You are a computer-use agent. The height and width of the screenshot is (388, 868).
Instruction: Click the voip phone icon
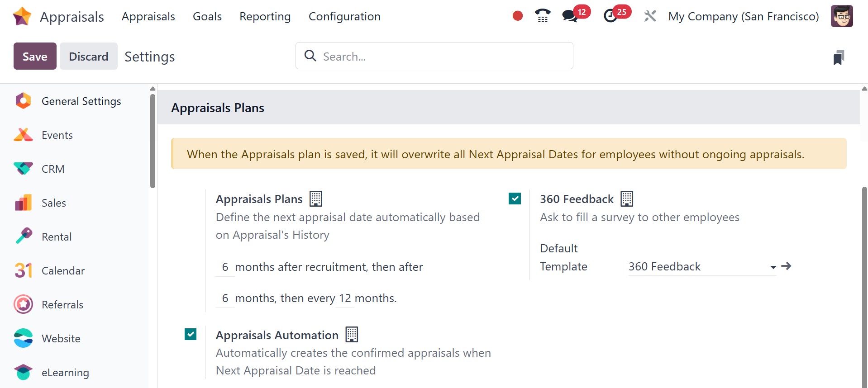click(542, 16)
